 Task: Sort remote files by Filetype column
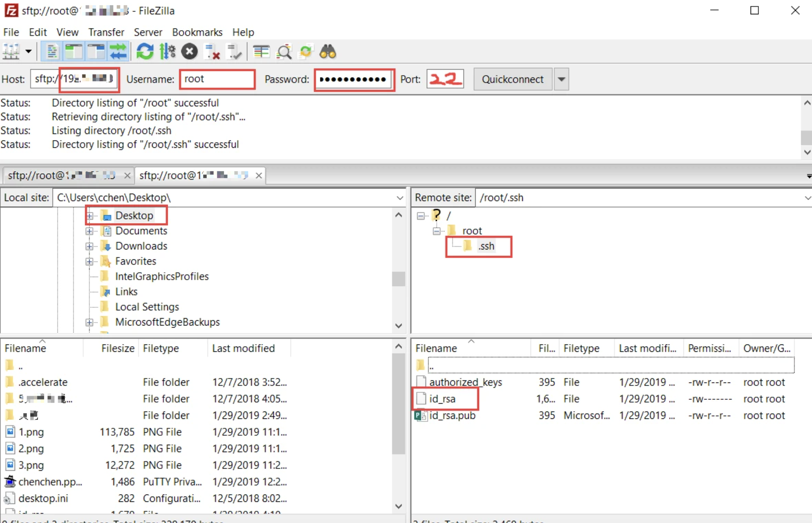click(581, 348)
